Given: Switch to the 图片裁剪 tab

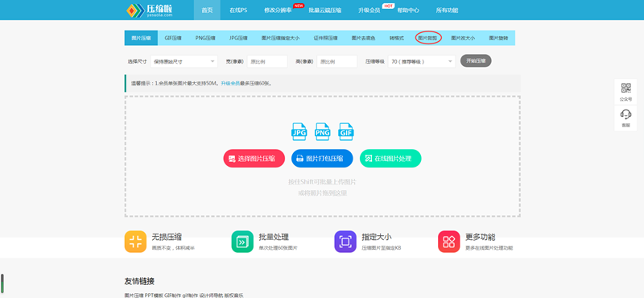Looking at the screenshot, I should [x=428, y=38].
